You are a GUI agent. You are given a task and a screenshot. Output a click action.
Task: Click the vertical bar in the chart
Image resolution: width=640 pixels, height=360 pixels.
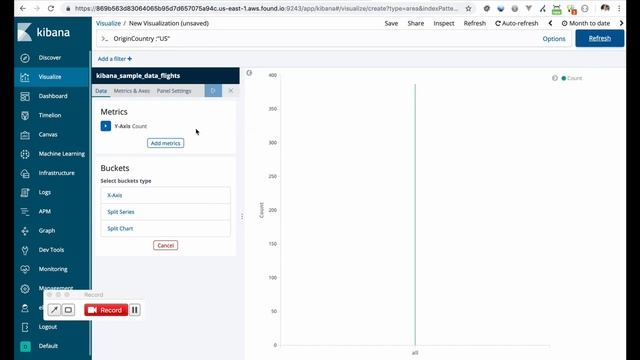pos(415,215)
